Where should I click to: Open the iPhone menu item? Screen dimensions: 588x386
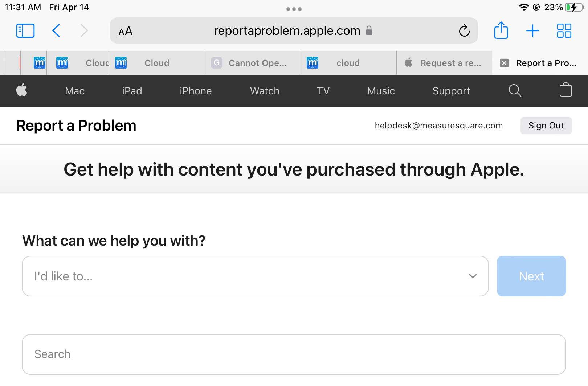click(196, 91)
